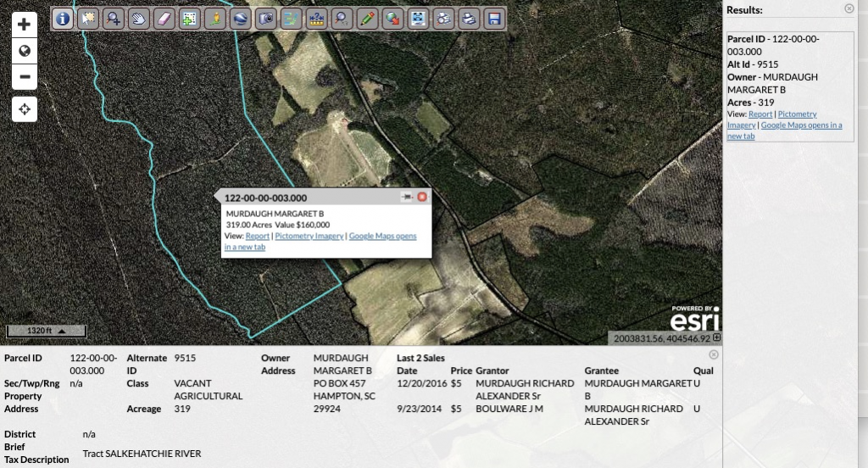Screen dimensions: 868x468
Task: Pin the parcel popup with the pushpin
Action: pyautogui.click(x=407, y=197)
